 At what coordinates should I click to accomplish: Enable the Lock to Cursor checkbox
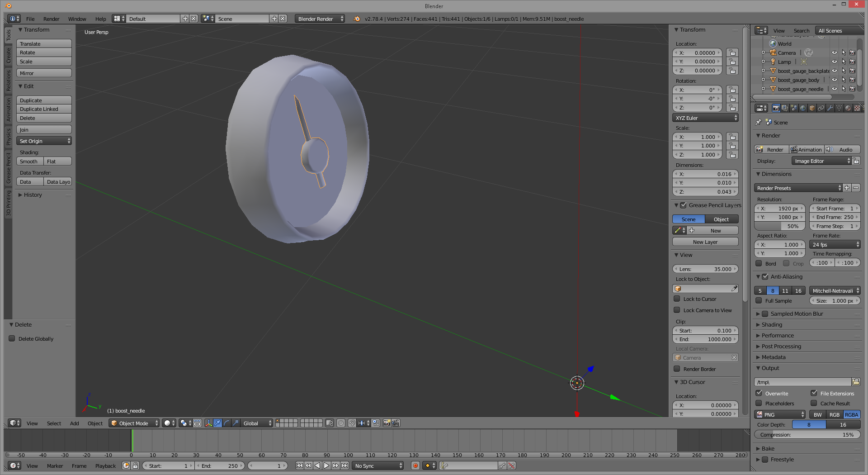pyautogui.click(x=677, y=299)
